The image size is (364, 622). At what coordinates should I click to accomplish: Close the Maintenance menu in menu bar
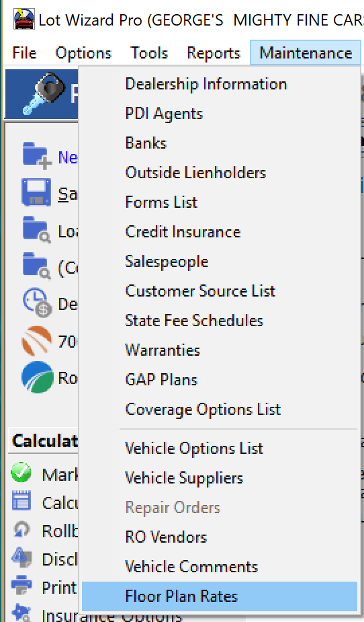306,52
